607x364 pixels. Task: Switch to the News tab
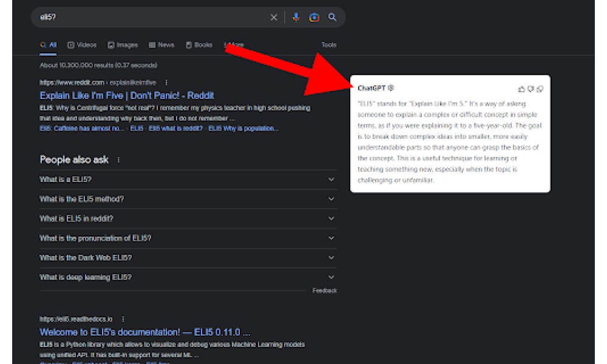pos(162,45)
